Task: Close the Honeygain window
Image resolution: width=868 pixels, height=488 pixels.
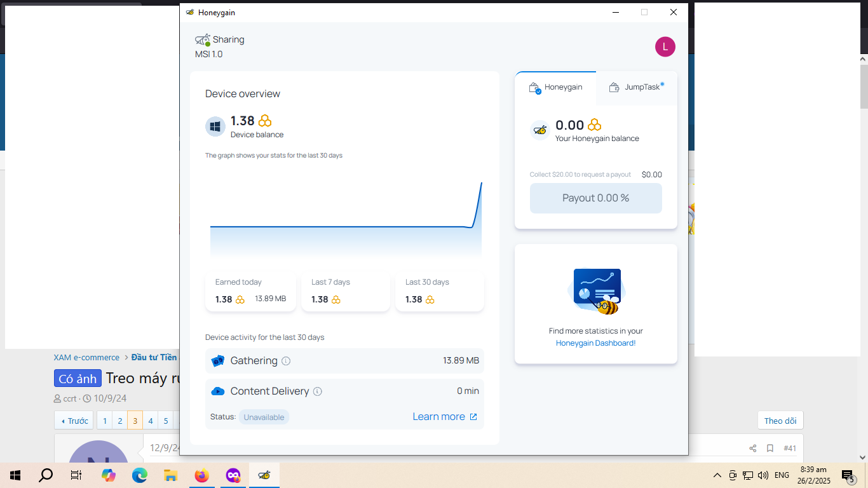Action: coord(674,12)
